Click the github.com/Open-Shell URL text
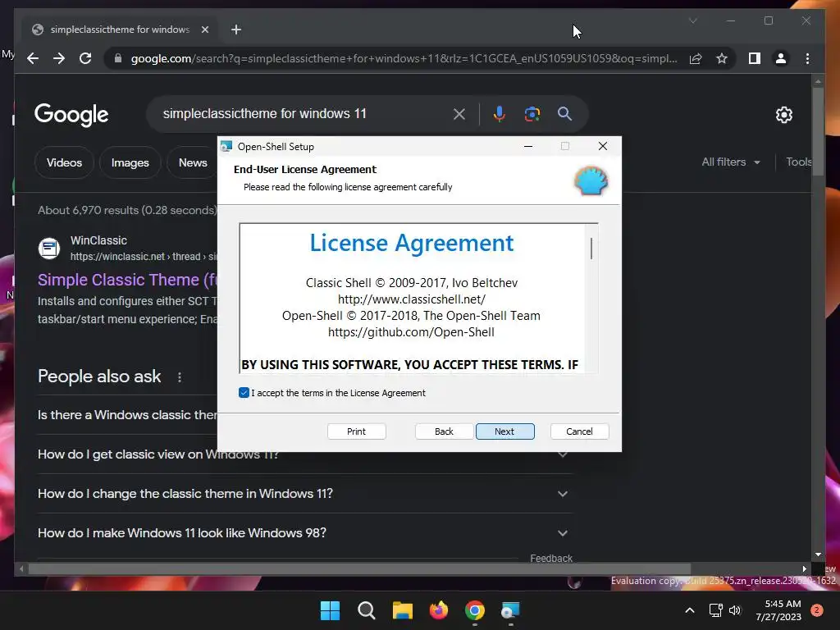Viewport: 840px width, 630px height. pos(411,332)
